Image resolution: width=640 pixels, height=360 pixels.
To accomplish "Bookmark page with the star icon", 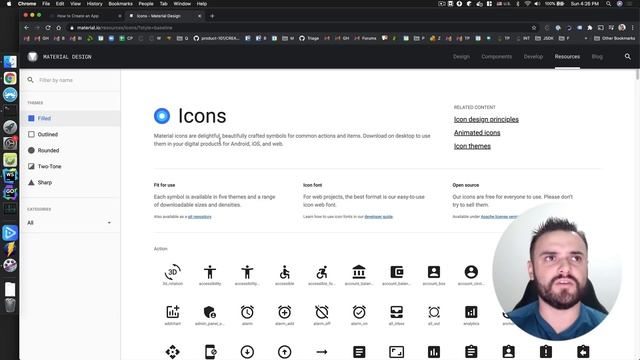I will tap(533, 28).
